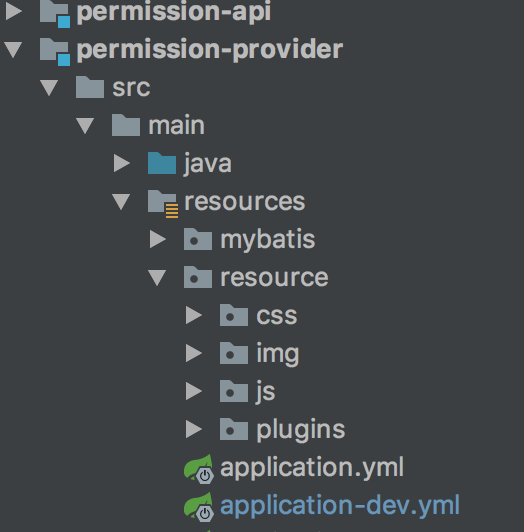
Task: Select the application-dev.yml file
Action: (x=340, y=506)
